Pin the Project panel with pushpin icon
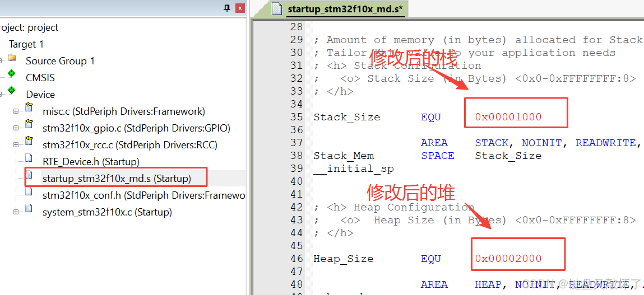Image resolution: width=644 pixels, height=295 pixels. [x=226, y=8]
